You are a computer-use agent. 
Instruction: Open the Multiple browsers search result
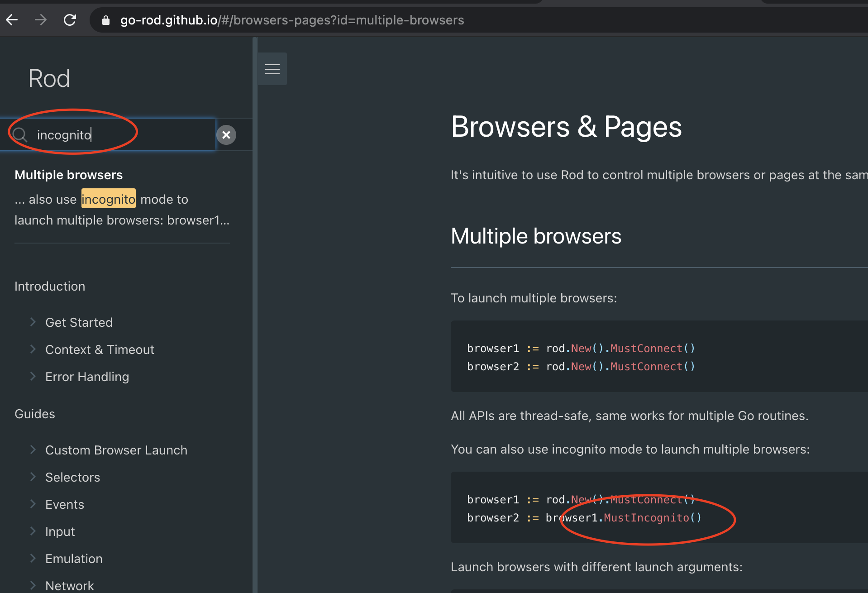tap(68, 175)
